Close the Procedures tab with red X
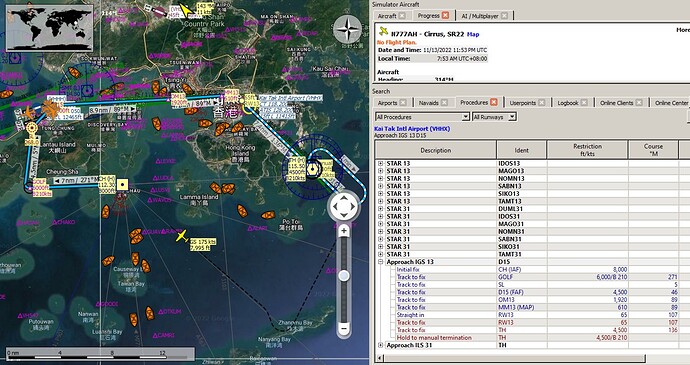The width and height of the screenshot is (690, 365). (494, 102)
